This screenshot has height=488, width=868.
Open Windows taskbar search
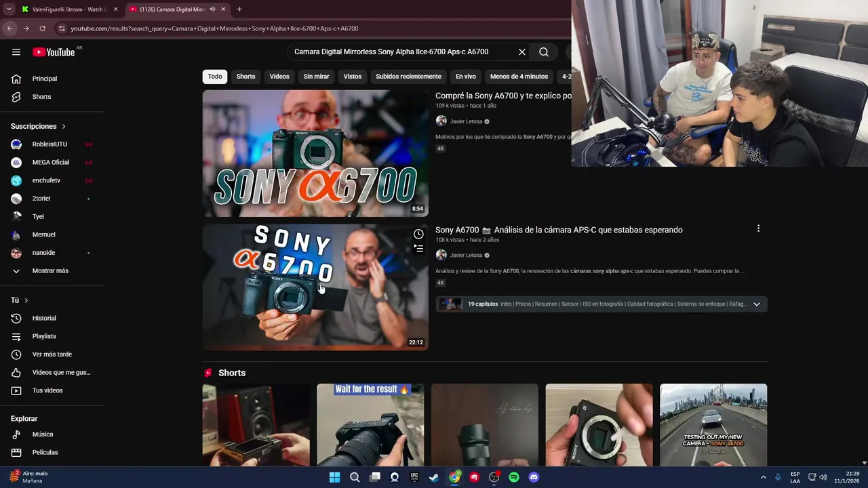pyautogui.click(x=355, y=477)
